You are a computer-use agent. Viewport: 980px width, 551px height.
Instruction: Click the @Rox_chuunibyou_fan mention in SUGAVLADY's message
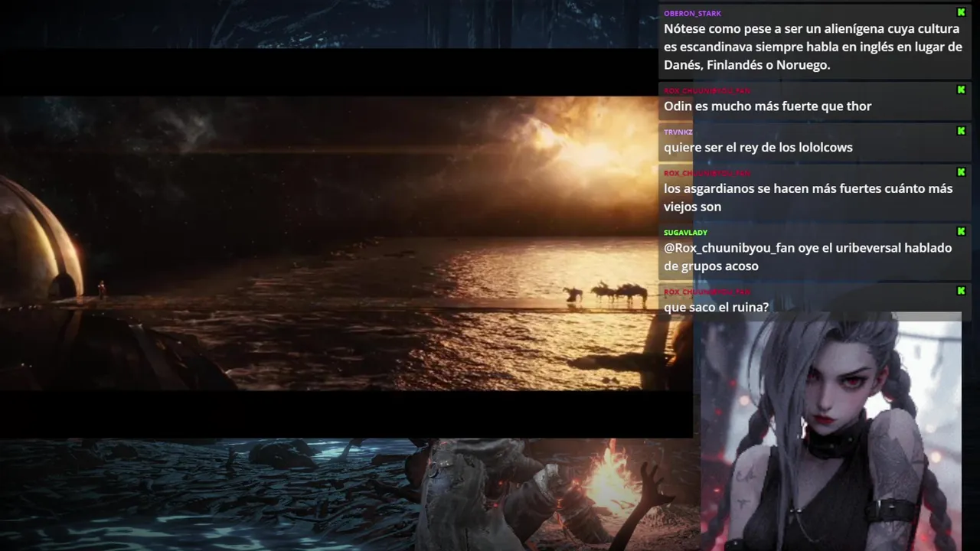(729, 248)
